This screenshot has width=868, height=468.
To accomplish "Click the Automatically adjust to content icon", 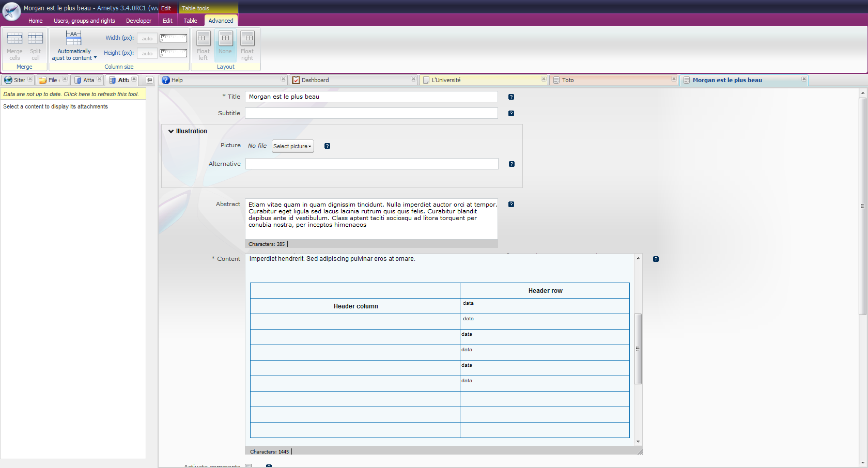I will [73, 38].
